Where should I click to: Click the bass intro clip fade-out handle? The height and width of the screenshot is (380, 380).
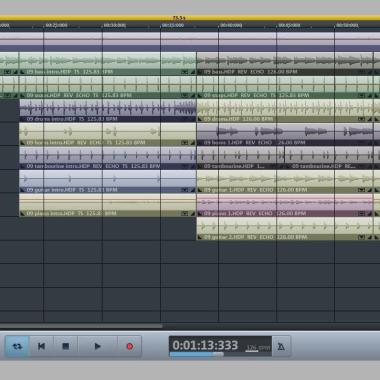(x=193, y=72)
